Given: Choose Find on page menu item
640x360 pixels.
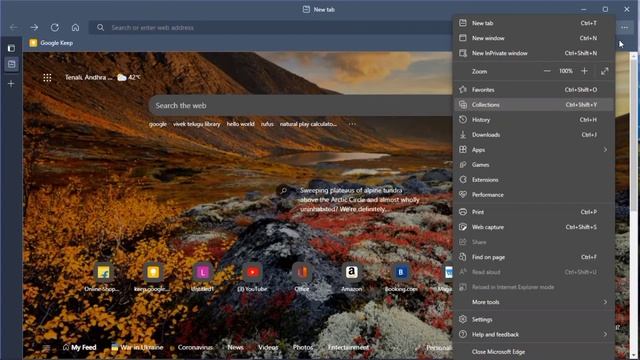Looking at the screenshot, I should [533, 257].
